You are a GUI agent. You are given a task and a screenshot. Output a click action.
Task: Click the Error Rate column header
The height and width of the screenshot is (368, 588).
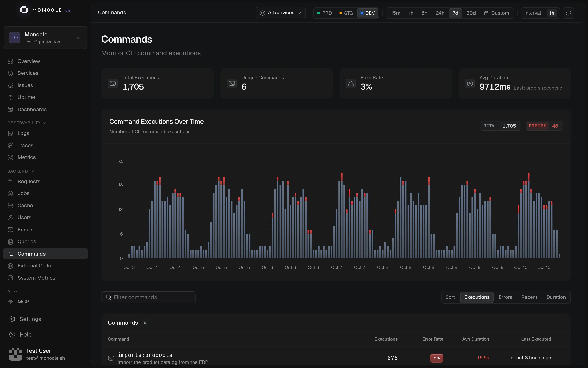click(x=432, y=339)
